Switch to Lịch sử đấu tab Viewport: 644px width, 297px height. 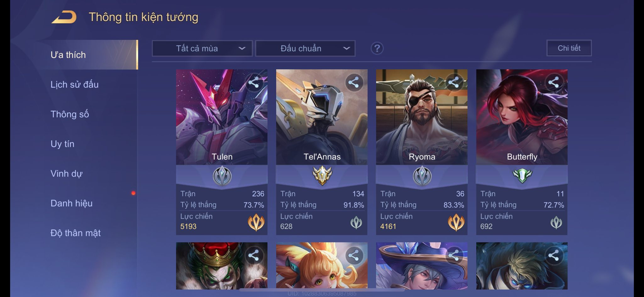click(75, 84)
